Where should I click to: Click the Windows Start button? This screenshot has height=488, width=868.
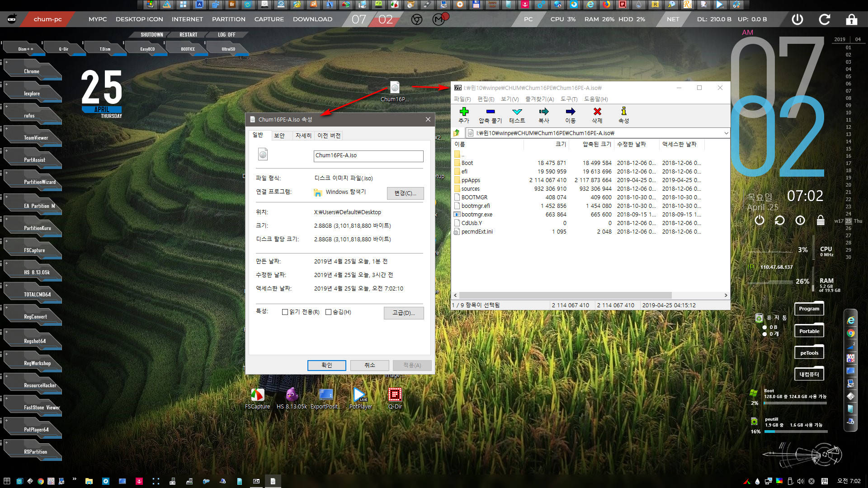(x=7, y=481)
